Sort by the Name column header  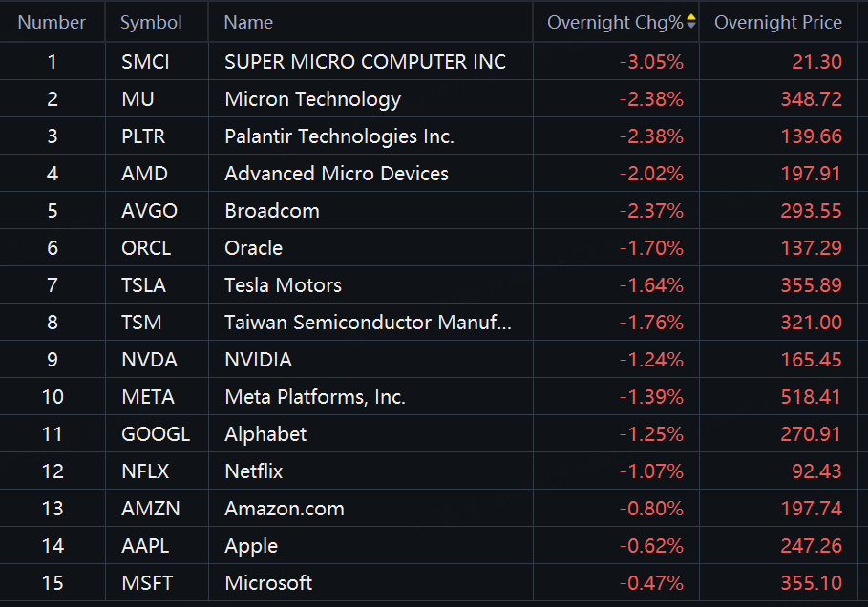[248, 22]
